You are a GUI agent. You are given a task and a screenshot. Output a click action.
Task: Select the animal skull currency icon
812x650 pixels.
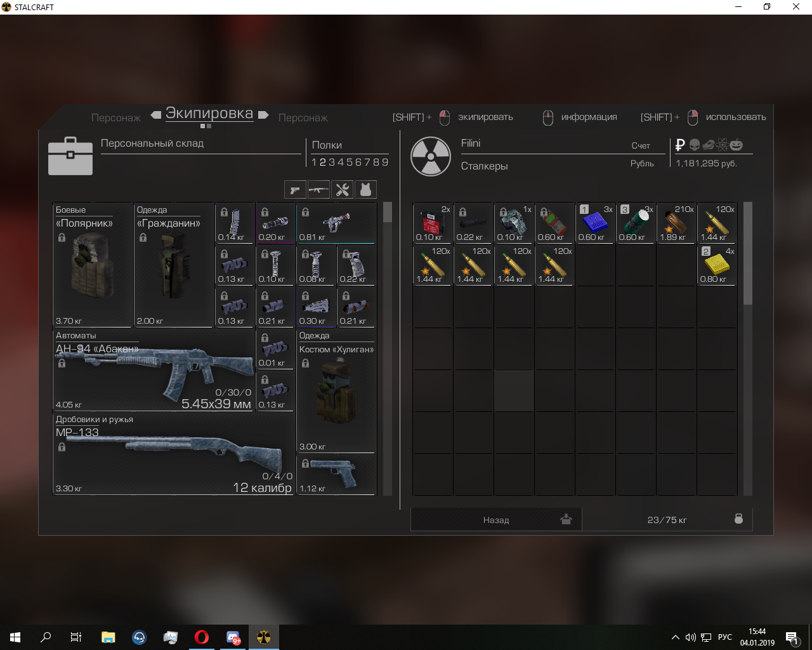tap(709, 145)
